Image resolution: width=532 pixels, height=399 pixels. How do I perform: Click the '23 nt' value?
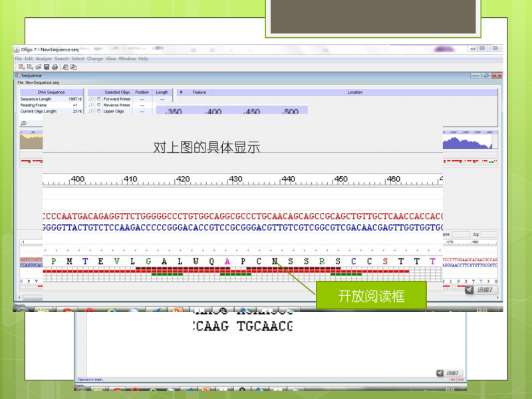(77, 111)
